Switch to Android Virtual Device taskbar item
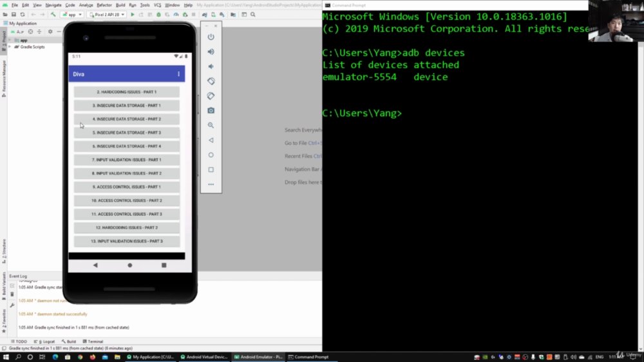This screenshot has height=362, width=644. click(x=204, y=357)
